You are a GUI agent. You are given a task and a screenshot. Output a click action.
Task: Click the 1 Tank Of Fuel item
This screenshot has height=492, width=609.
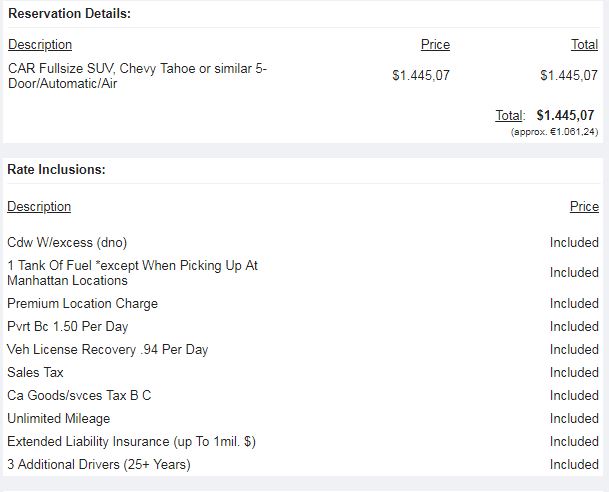132,273
